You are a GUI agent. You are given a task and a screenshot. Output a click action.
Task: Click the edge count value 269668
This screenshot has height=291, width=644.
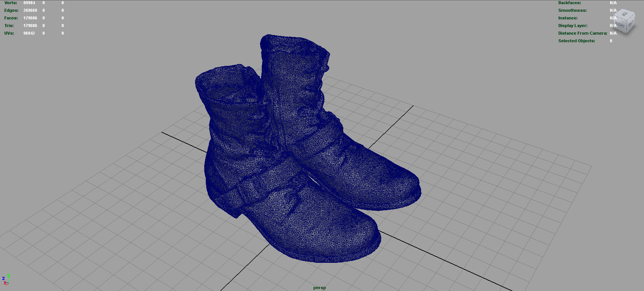point(30,10)
